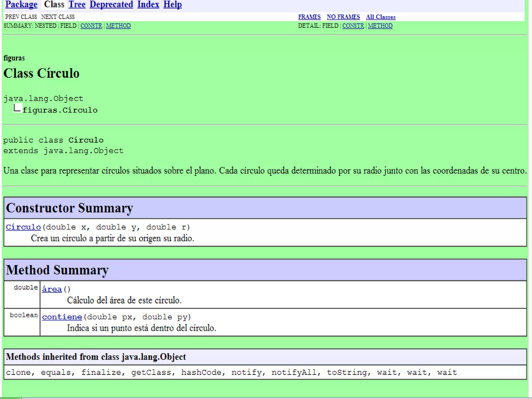Switch to NO FRAMES view
The width and height of the screenshot is (532, 399).
[x=343, y=17]
